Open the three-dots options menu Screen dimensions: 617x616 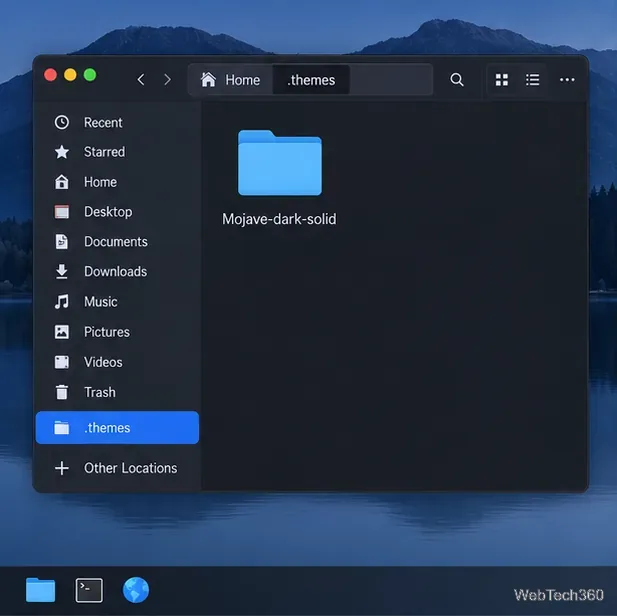tap(567, 80)
